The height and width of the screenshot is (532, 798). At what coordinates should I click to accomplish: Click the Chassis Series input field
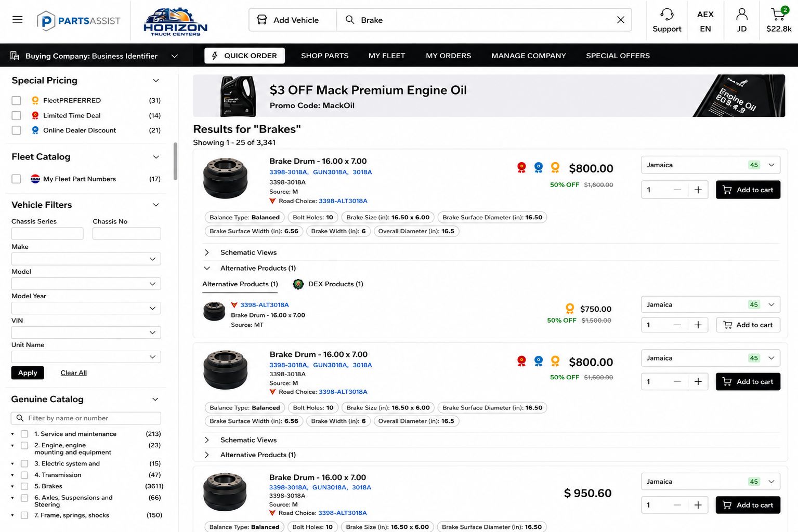coord(47,233)
